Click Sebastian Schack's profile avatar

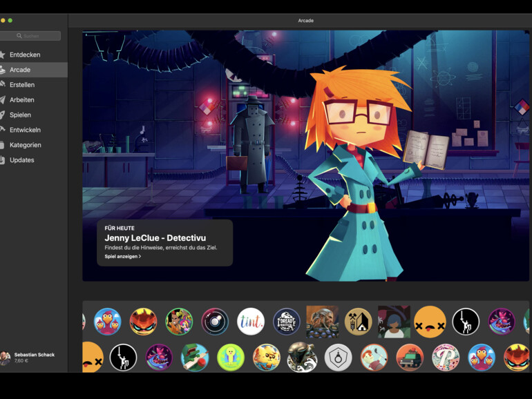click(5, 358)
